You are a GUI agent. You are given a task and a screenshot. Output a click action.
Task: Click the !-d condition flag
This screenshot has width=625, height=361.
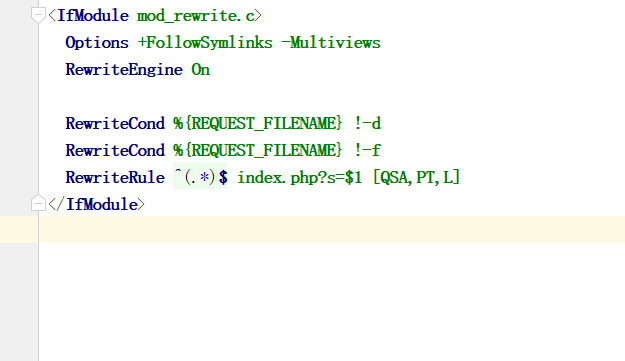[x=368, y=124]
